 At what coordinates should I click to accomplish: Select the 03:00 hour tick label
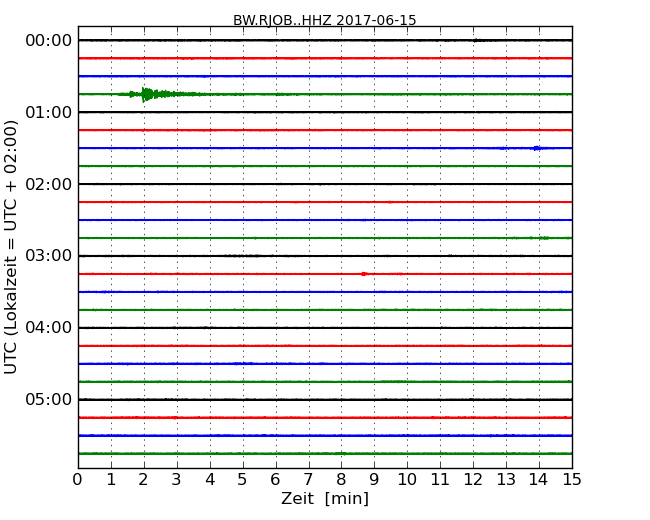(x=49, y=255)
